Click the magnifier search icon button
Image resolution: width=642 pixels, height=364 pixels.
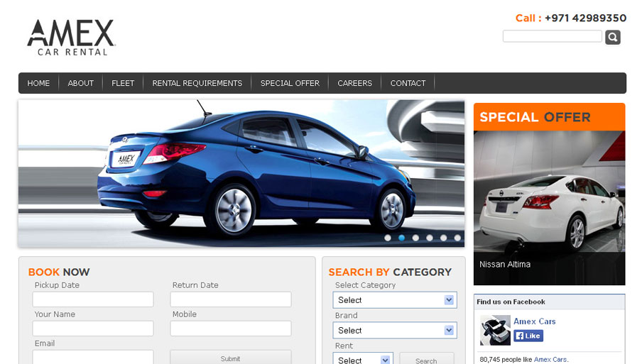[612, 37]
